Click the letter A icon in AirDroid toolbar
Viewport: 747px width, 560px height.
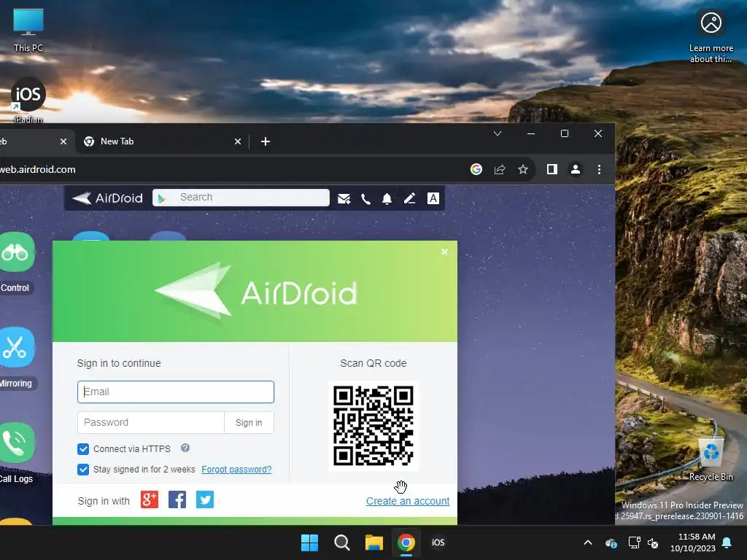pyautogui.click(x=433, y=198)
